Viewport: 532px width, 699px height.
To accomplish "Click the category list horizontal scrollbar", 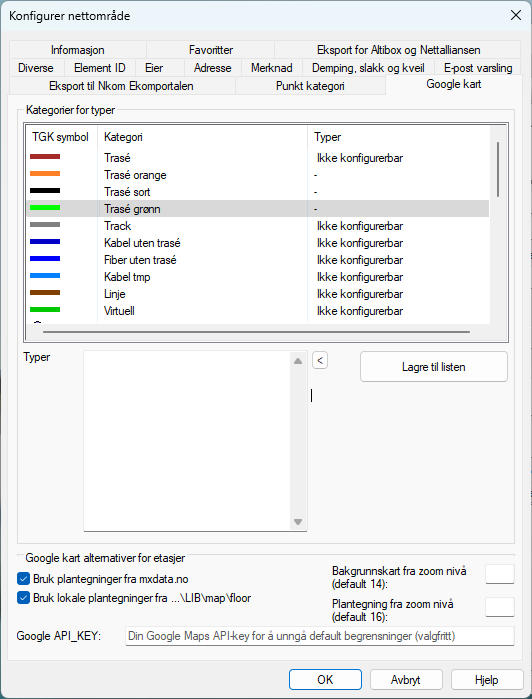I will 256,332.
